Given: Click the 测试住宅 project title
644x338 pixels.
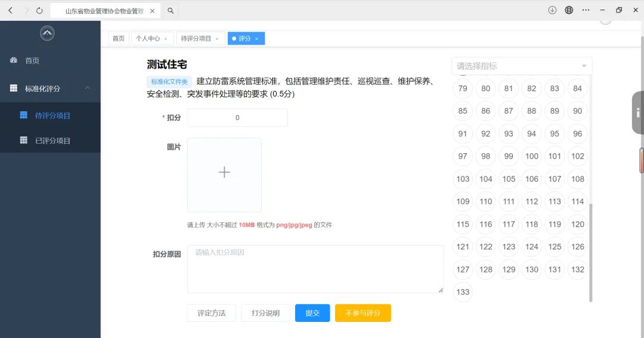Looking at the screenshot, I should [x=167, y=64].
